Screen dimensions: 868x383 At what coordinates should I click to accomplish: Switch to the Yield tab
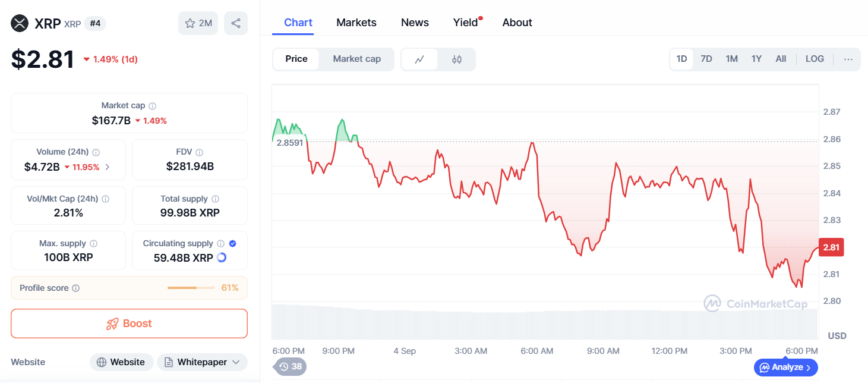(465, 23)
